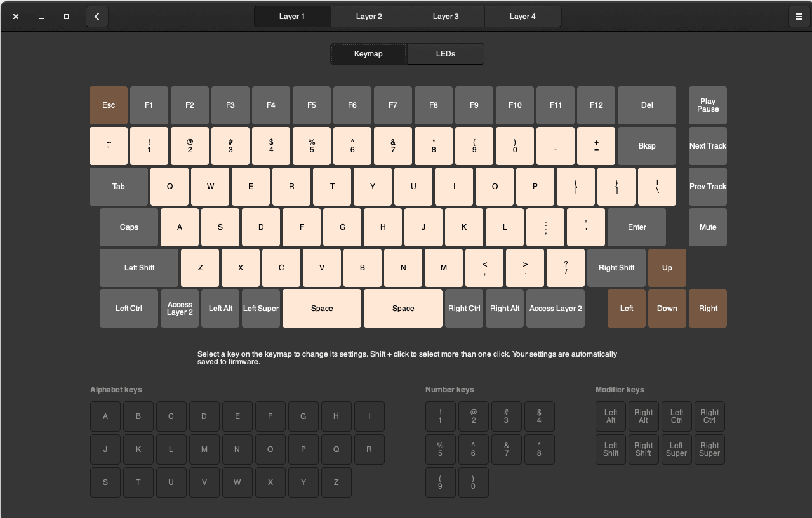Select the Esc key on the keymap
The width and height of the screenshot is (812, 518).
(x=108, y=105)
